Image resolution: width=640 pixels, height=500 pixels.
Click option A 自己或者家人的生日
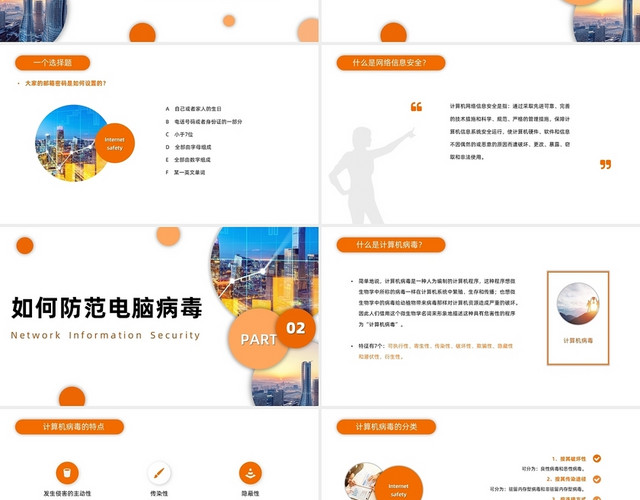[x=193, y=109]
